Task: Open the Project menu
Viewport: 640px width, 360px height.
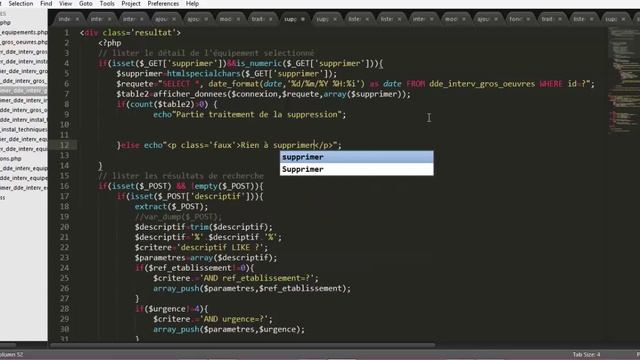Action: (x=131, y=4)
